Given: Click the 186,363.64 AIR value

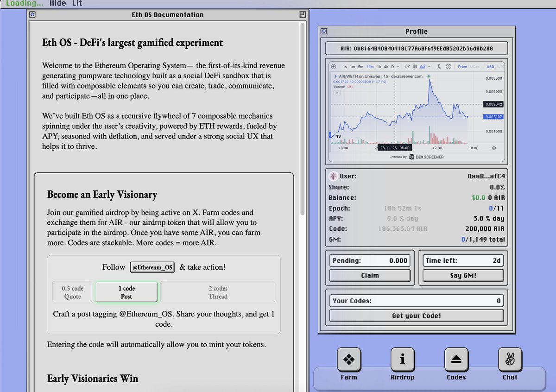Looking at the screenshot, I should [402, 229].
